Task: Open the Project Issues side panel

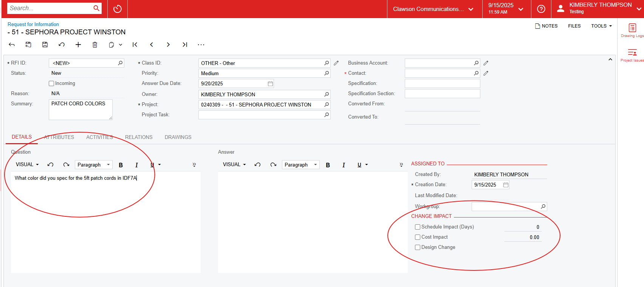Action: click(632, 55)
